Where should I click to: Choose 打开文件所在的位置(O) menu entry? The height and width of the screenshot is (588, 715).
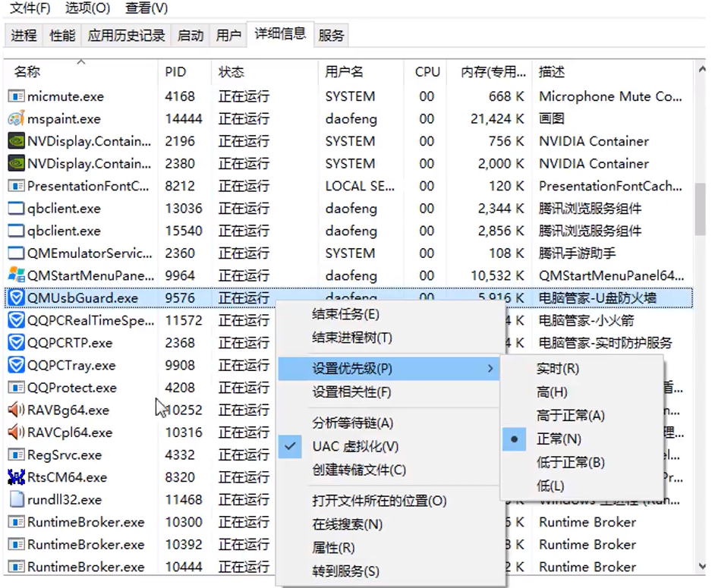pyautogui.click(x=380, y=501)
